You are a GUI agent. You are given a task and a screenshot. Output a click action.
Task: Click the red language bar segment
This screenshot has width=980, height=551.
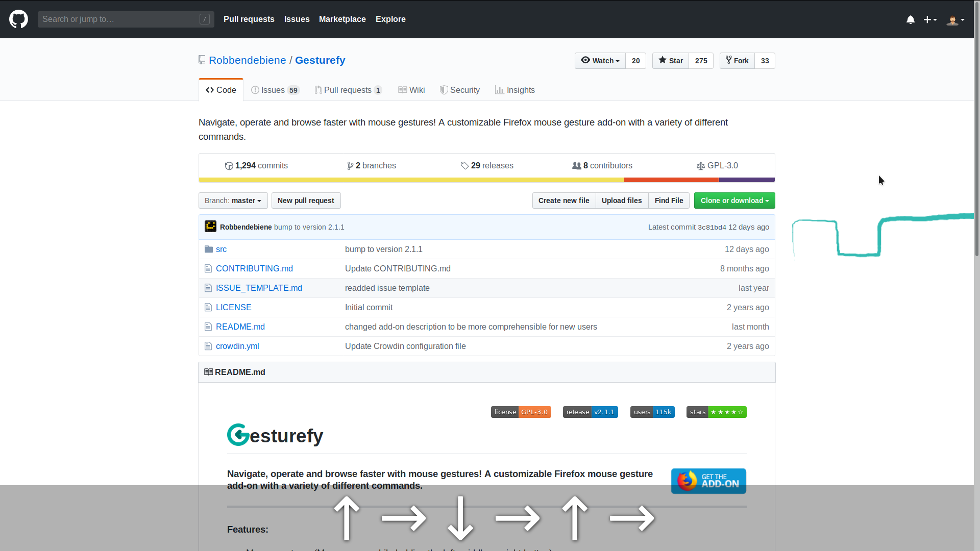point(671,180)
